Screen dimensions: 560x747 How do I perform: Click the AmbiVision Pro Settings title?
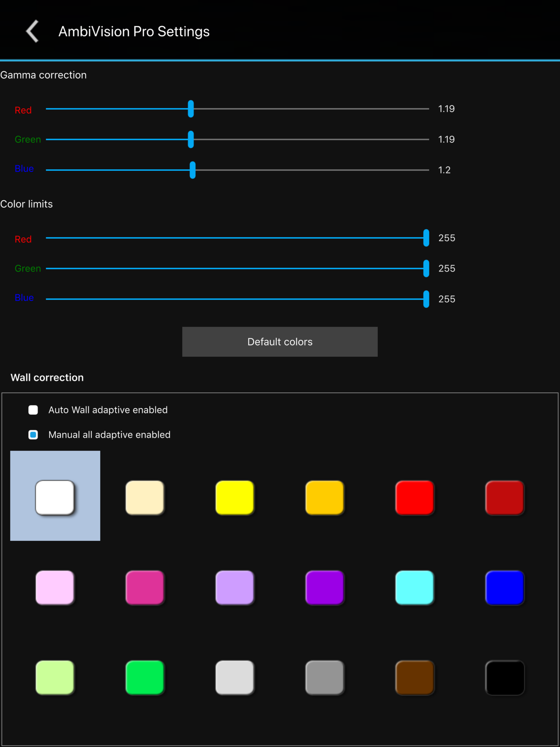(x=134, y=32)
